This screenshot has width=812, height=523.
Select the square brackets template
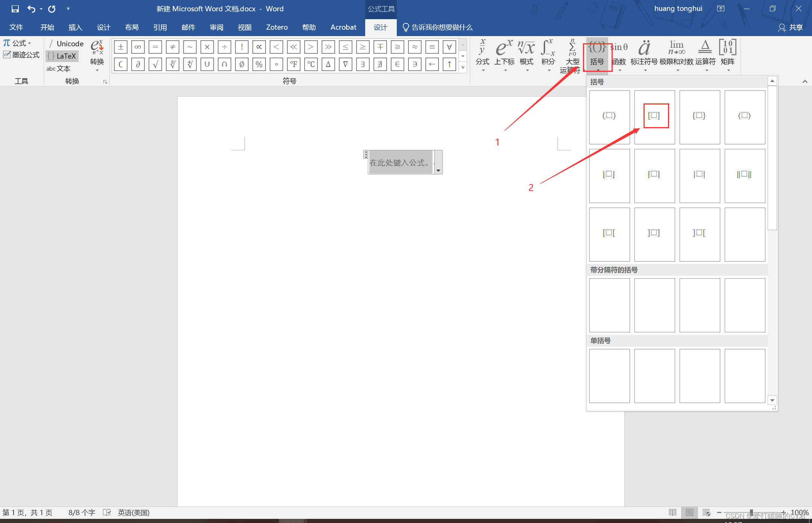(654, 116)
